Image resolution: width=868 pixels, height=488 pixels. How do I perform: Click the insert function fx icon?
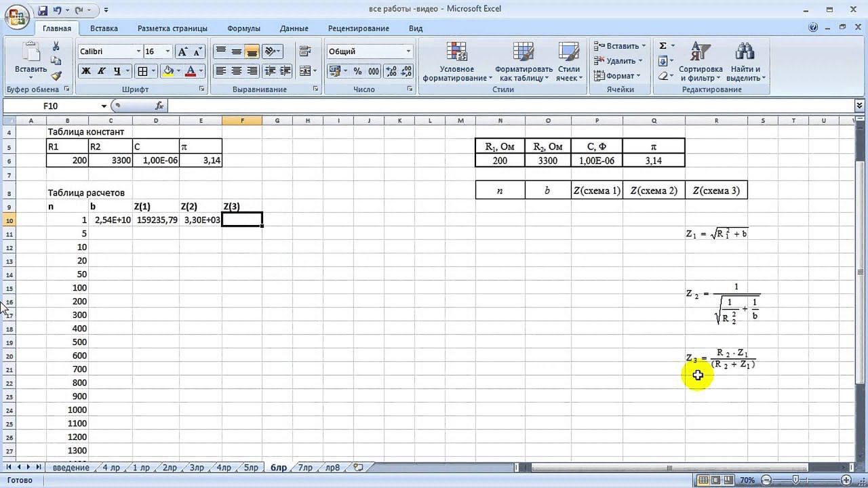159,106
